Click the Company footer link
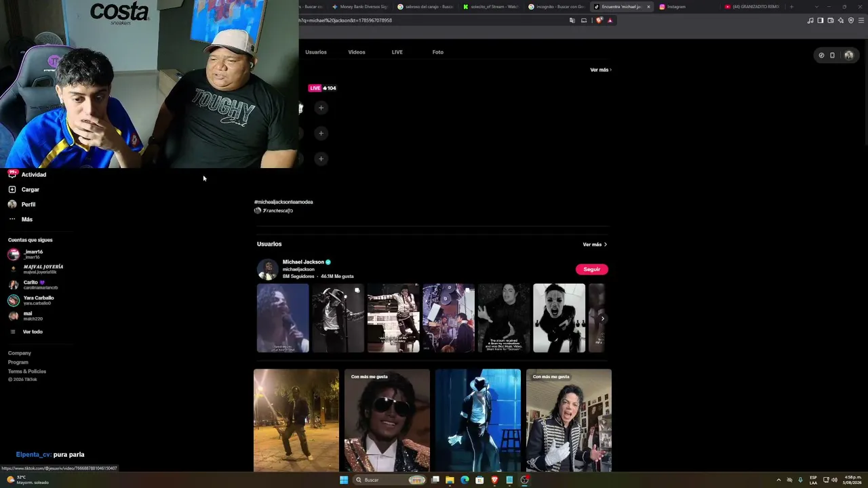Image resolution: width=868 pixels, height=488 pixels. coord(20,353)
